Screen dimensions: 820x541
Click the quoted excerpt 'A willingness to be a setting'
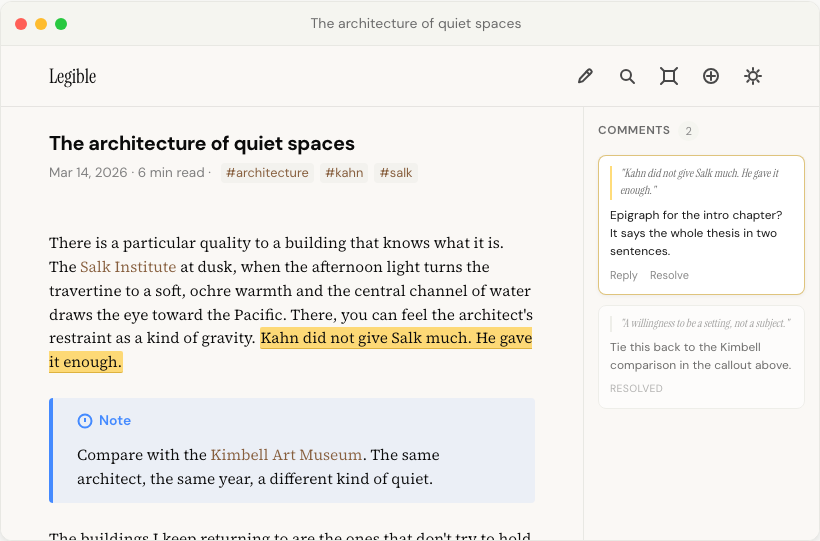coord(705,323)
